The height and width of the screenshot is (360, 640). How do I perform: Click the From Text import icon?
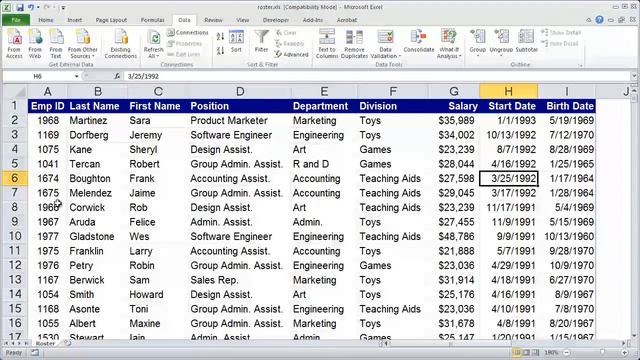tap(56, 44)
